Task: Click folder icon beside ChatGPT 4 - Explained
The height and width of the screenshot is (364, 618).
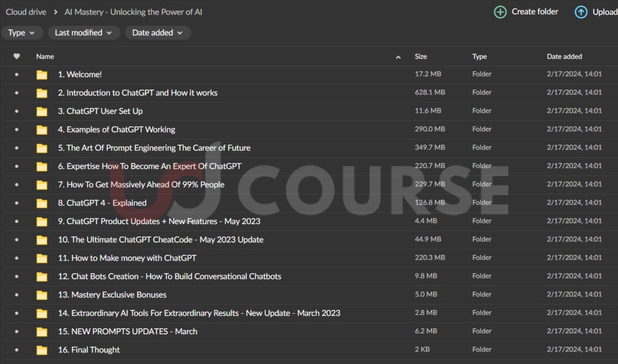Action: 42,203
